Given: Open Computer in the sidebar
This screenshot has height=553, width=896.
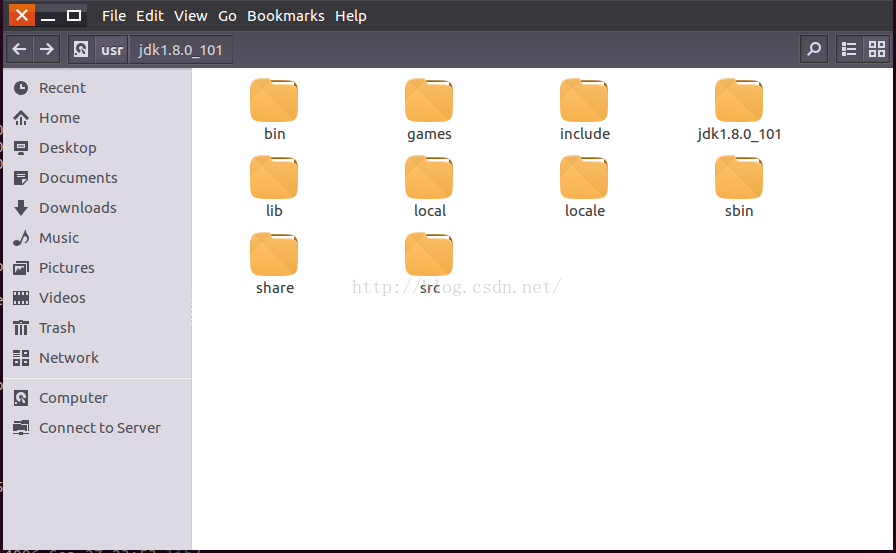Looking at the screenshot, I should (97, 398).
